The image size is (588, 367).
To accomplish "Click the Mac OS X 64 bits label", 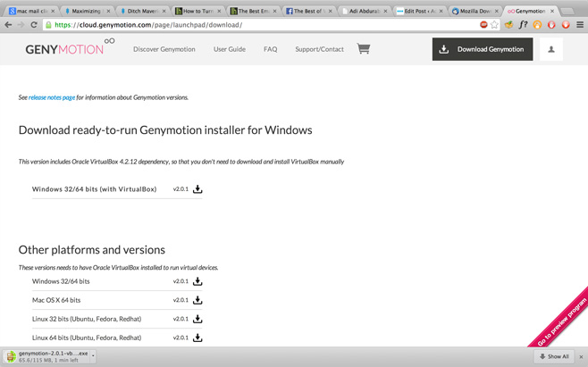I will click(x=56, y=300).
